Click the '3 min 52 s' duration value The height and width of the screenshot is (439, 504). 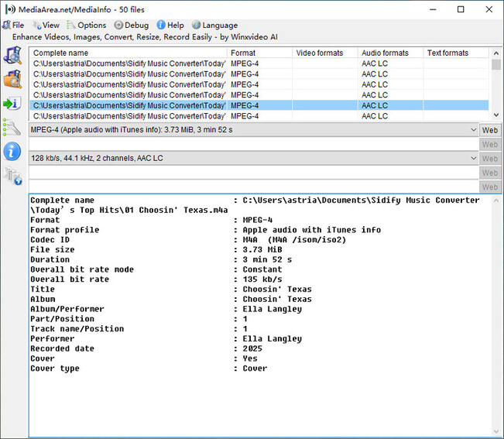click(267, 259)
